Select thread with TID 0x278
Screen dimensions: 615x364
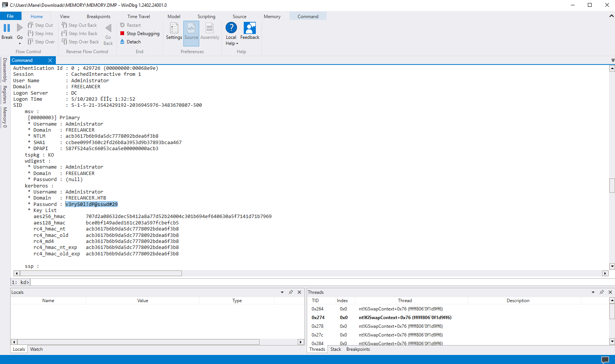[x=458, y=326]
